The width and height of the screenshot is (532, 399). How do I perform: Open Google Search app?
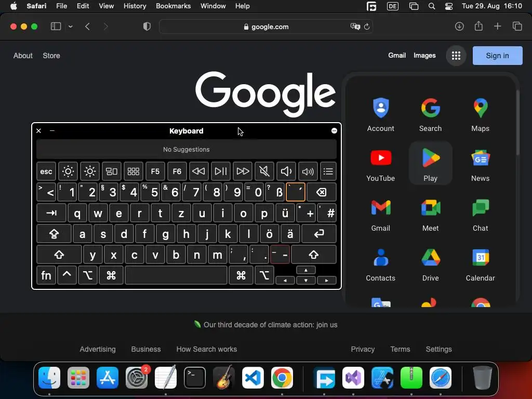pos(431,114)
